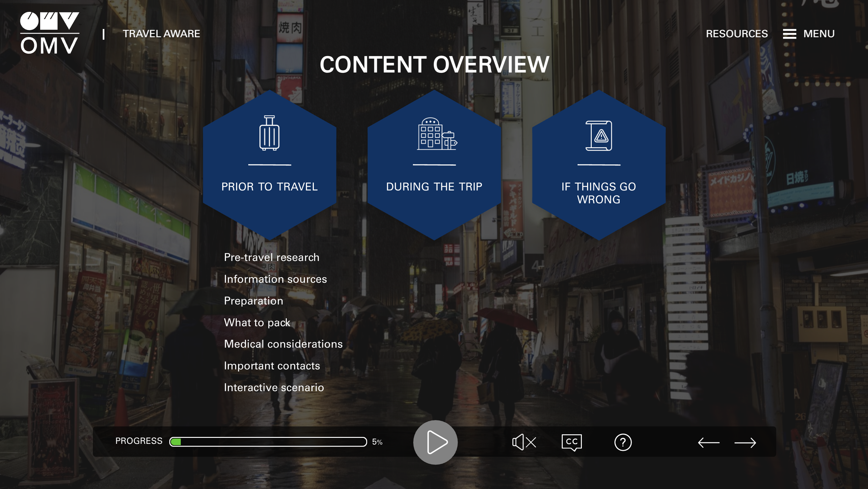This screenshot has width=868, height=489.
Task: Toggle the muted audio speaker icon
Action: [524, 442]
